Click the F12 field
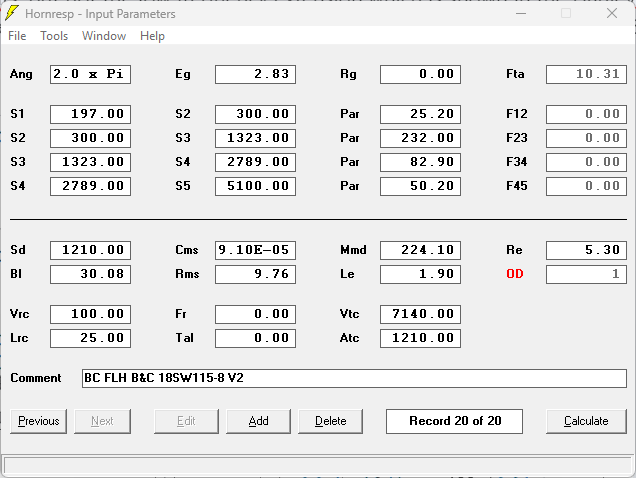The height and width of the screenshot is (478, 636). 586,114
